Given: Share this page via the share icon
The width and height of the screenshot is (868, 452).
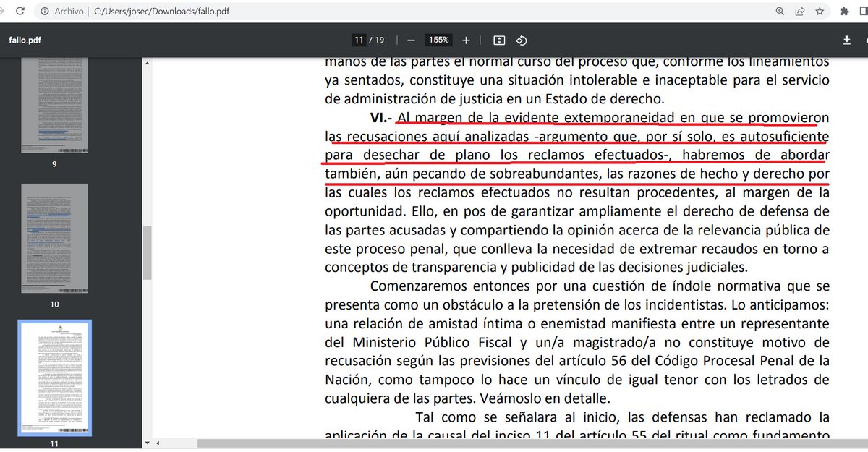Looking at the screenshot, I should coord(800,12).
